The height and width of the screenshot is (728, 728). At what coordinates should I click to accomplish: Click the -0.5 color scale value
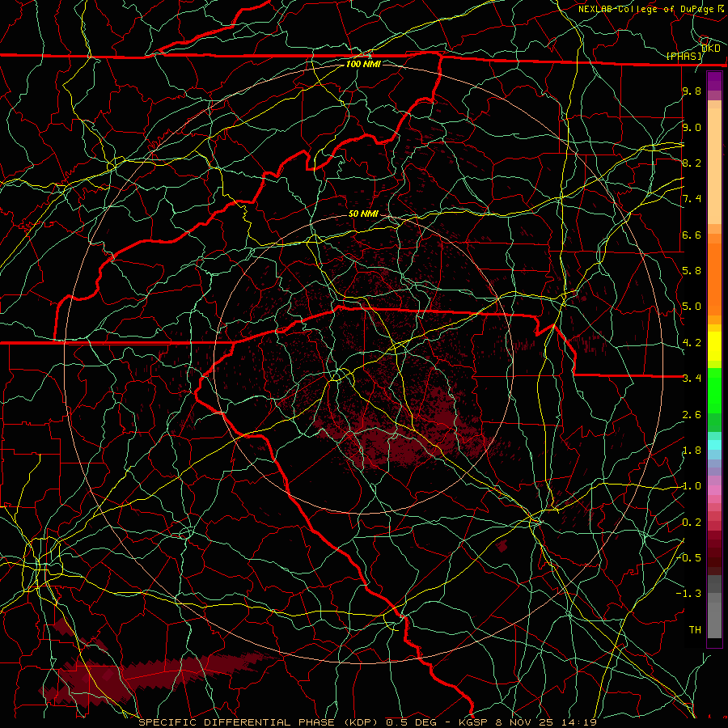click(x=689, y=558)
